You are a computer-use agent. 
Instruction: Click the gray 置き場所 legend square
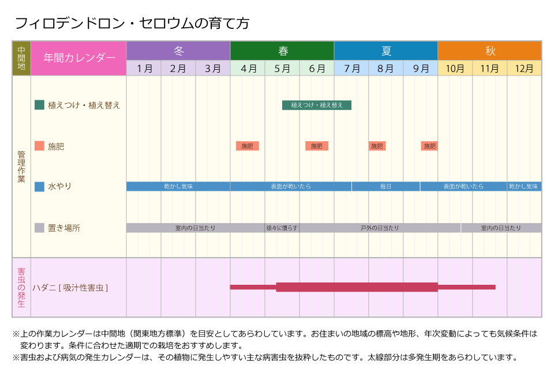39,228
